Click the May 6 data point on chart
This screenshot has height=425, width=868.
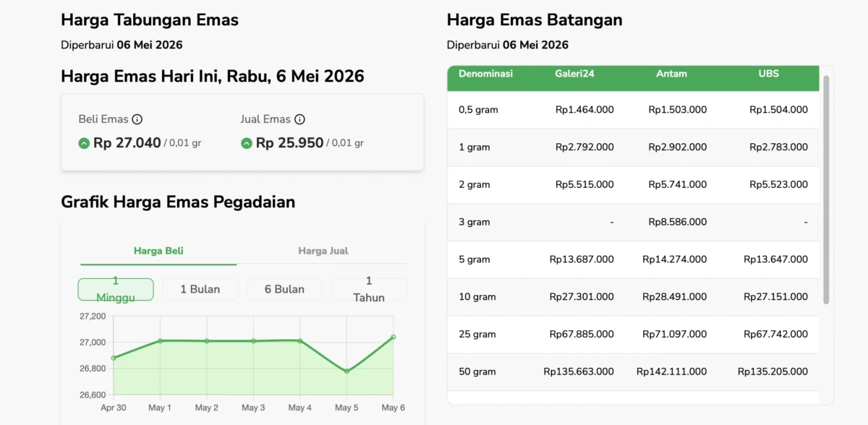393,337
